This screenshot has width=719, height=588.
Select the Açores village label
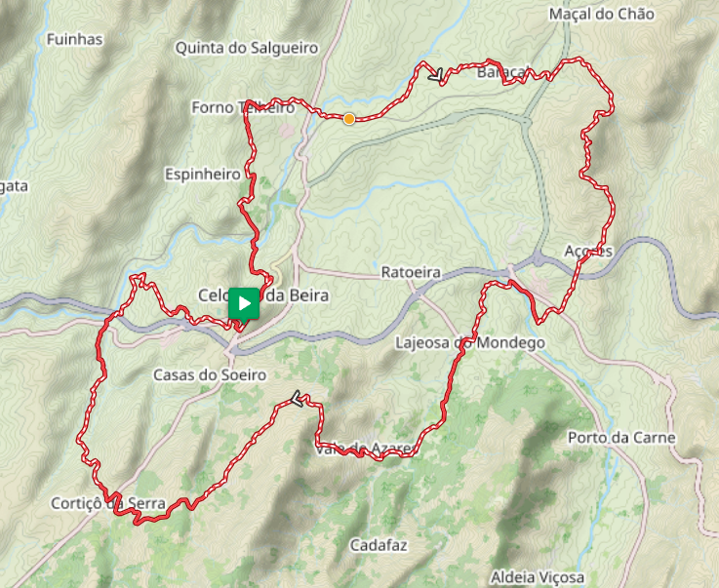pyautogui.click(x=588, y=252)
